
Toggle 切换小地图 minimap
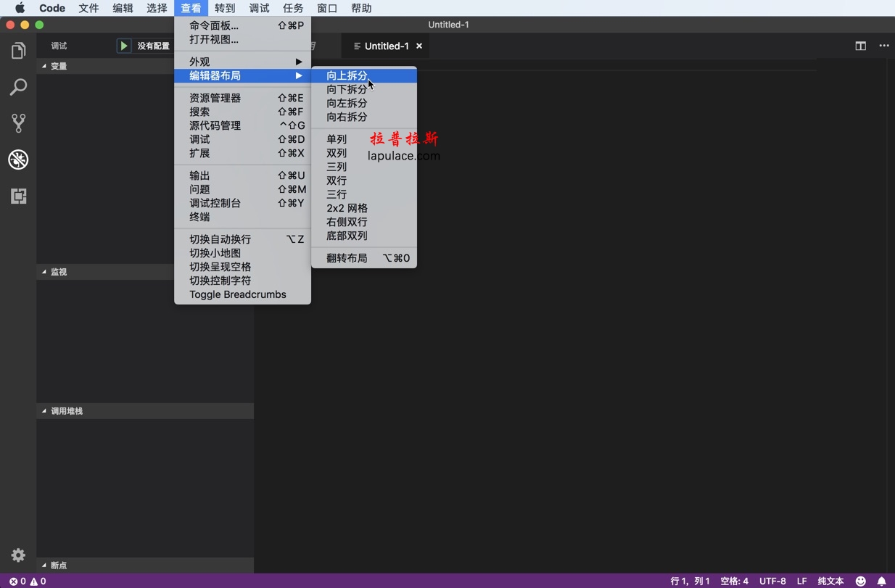click(242, 253)
